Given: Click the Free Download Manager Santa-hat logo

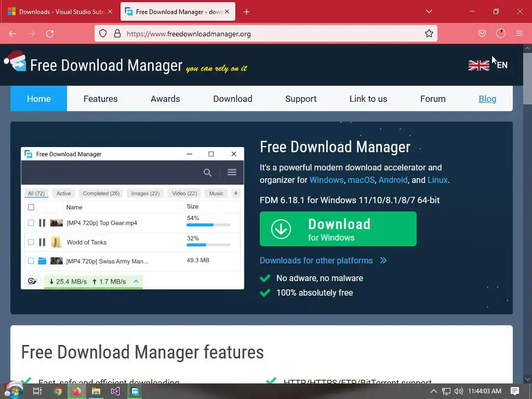Looking at the screenshot, I should [15, 61].
